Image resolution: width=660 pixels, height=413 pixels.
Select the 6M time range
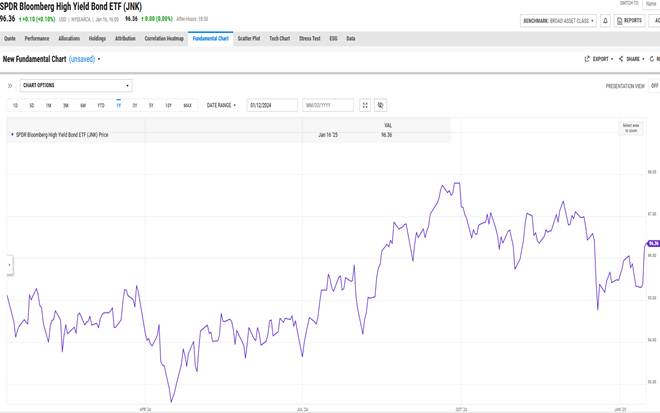tap(83, 105)
